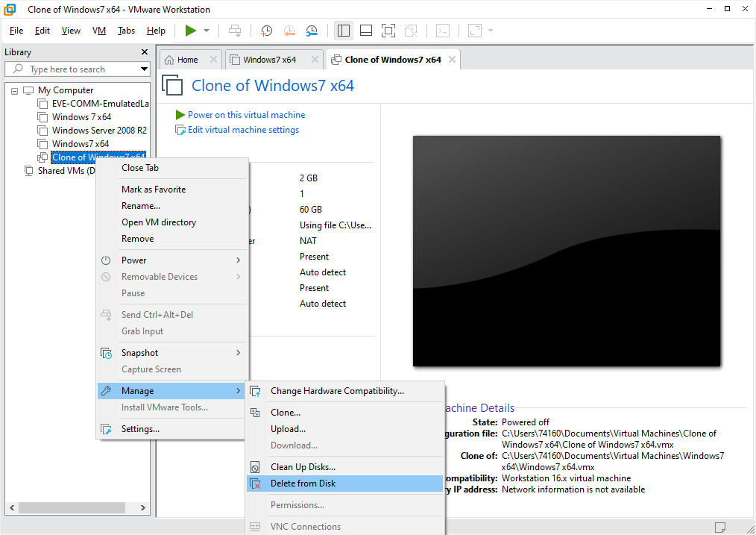
Task: Click the green Power On toolbar button
Action: [x=191, y=31]
